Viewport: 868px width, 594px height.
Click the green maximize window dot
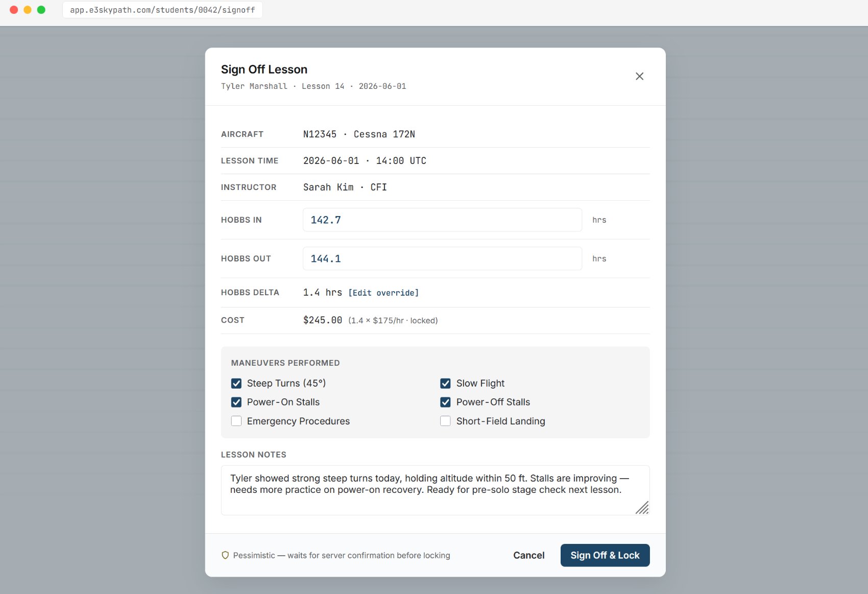(x=41, y=10)
